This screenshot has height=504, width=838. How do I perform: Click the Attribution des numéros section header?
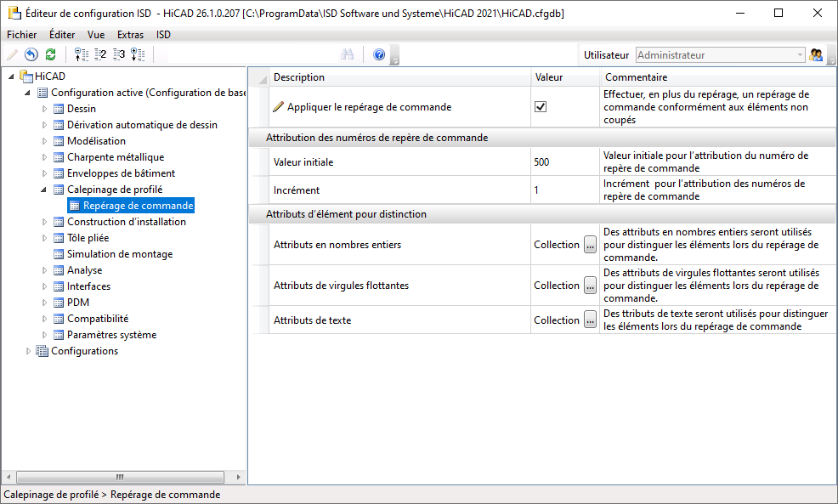click(542, 138)
